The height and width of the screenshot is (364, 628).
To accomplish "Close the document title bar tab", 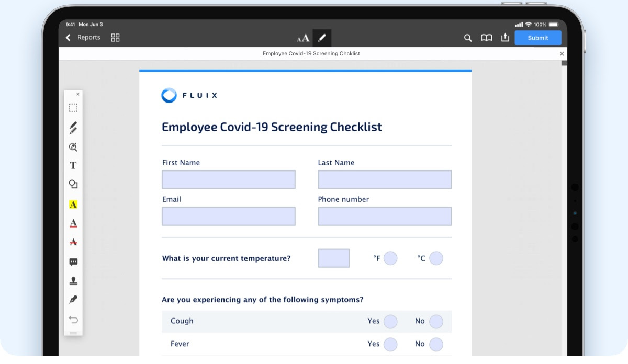I will click(562, 54).
